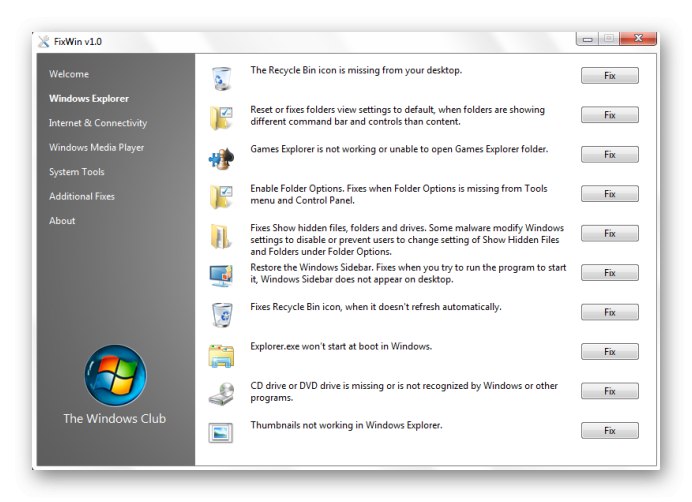
Task: Fix Restore the Windows Sidebar
Action: [609, 273]
